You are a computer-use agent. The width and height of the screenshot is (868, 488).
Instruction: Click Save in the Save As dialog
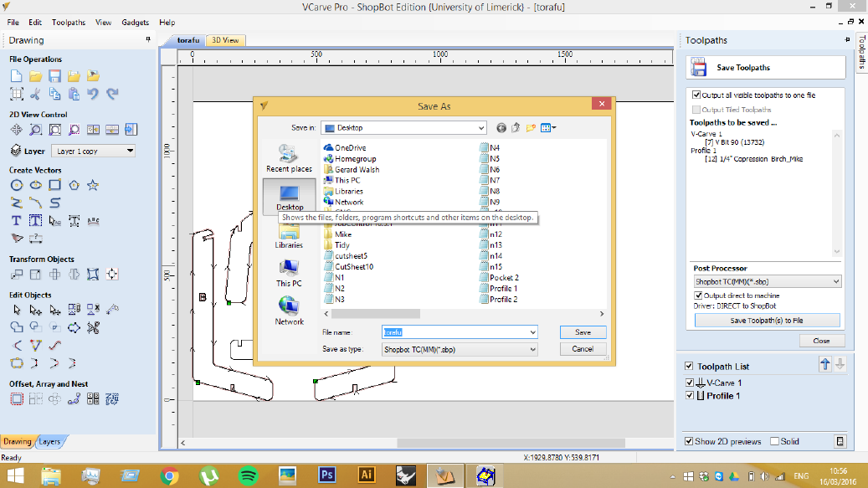point(583,332)
